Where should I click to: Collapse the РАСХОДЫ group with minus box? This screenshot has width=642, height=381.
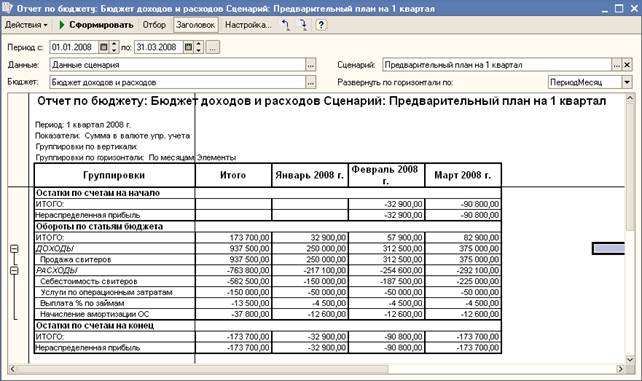tap(14, 271)
